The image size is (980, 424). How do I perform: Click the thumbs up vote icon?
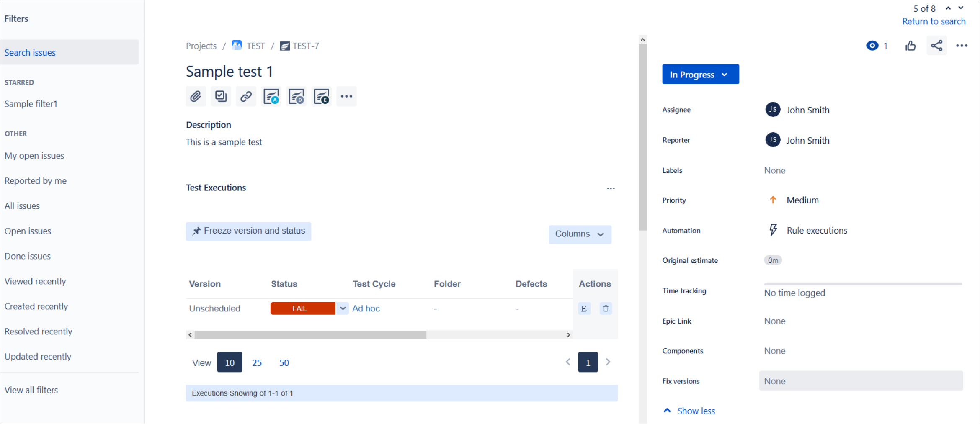[910, 46]
